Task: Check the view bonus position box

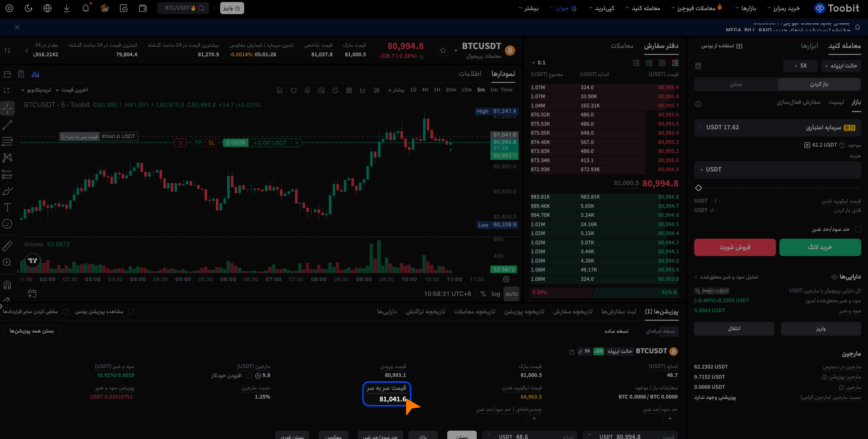Action: [131, 312]
